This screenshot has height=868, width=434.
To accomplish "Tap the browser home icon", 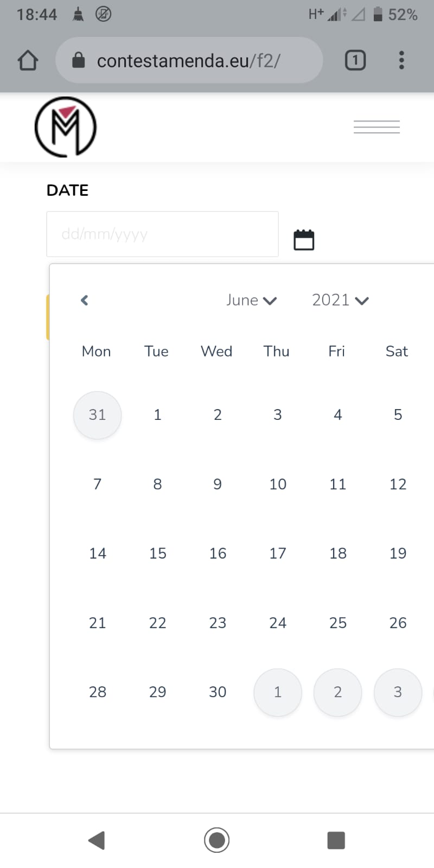I will [28, 60].
